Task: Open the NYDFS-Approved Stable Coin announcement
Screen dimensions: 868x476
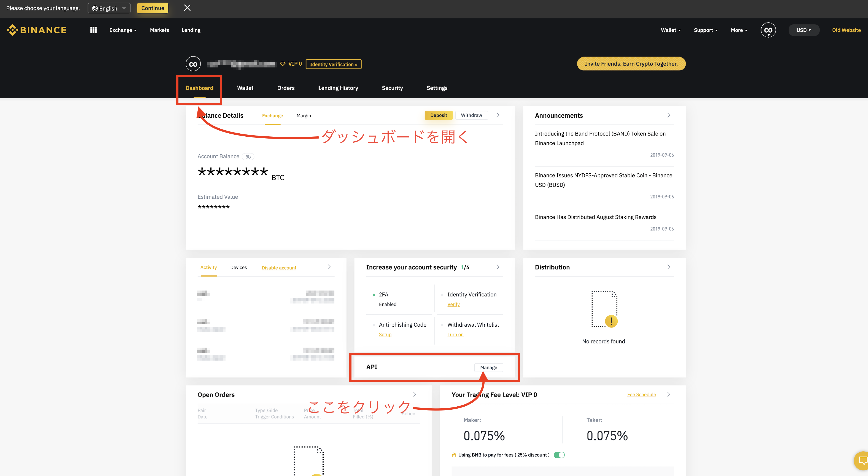Action: pyautogui.click(x=604, y=180)
